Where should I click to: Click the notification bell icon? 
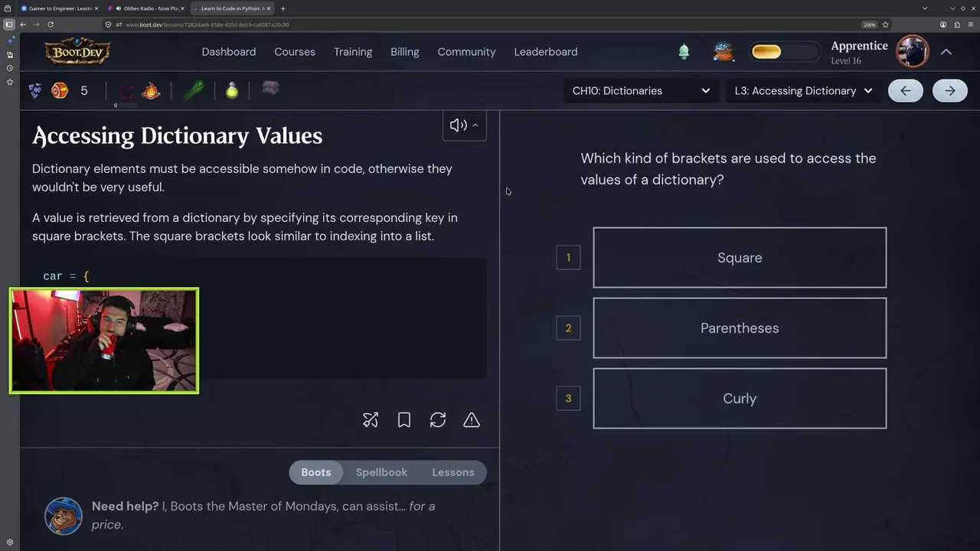click(x=684, y=52)
